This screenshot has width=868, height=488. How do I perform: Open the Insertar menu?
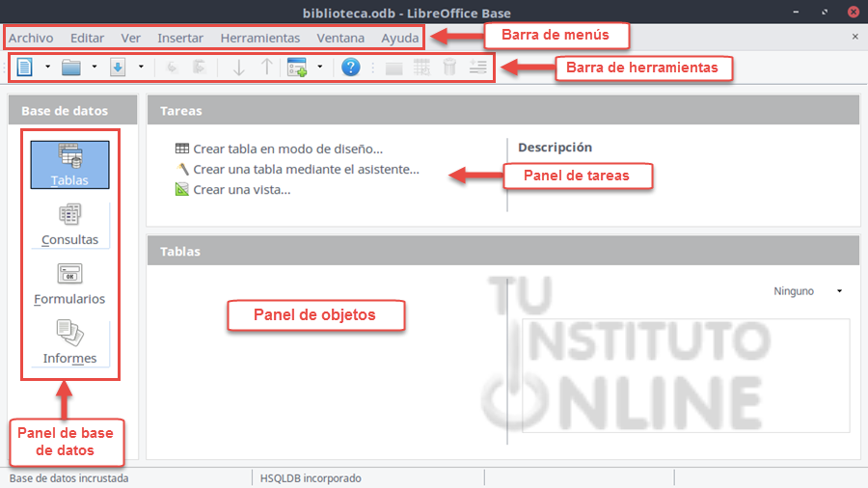tap(180, 39)
